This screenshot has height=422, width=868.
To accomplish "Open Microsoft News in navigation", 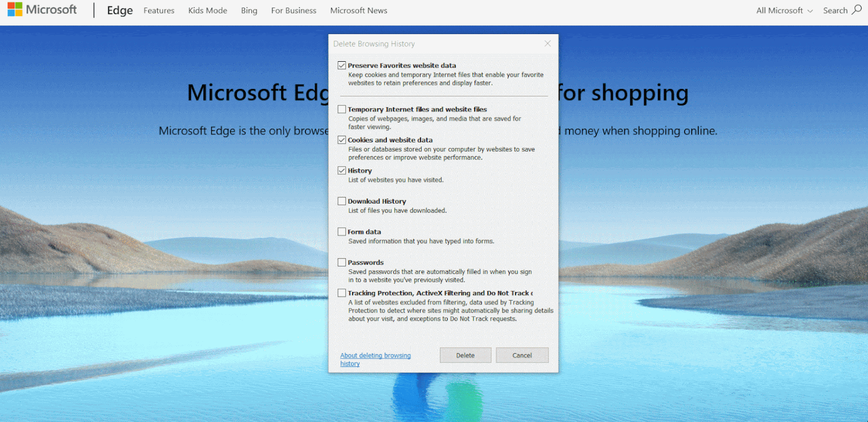I will tap(359, 11).
